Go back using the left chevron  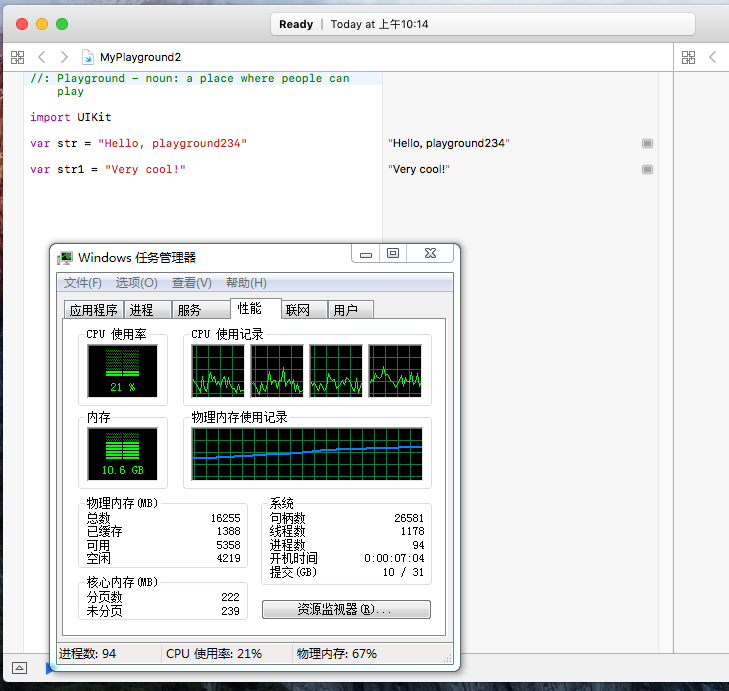tap(42, 58)
